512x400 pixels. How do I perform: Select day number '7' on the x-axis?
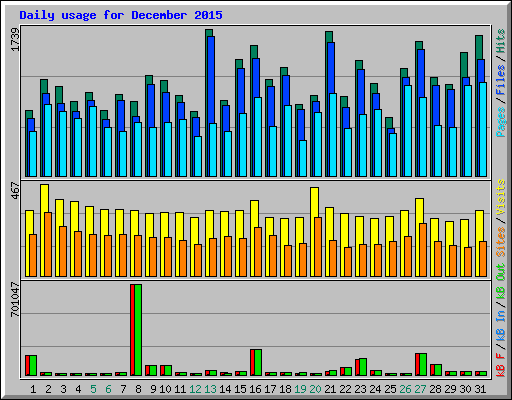tap(123, 389)
